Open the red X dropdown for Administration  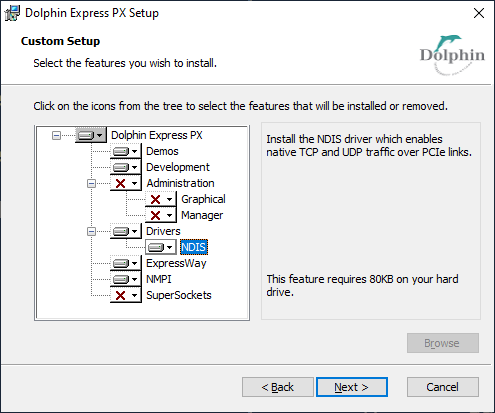click(x=126, y=183)
